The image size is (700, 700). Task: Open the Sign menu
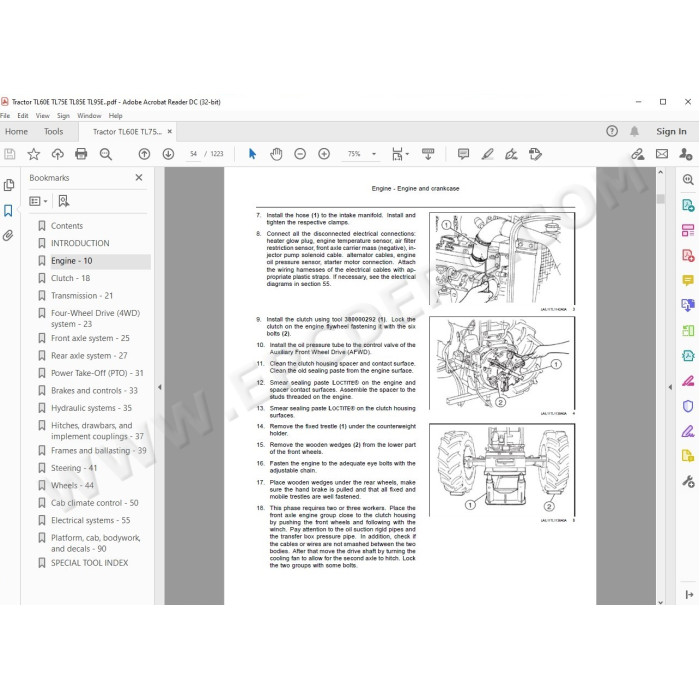pos(63,116)
